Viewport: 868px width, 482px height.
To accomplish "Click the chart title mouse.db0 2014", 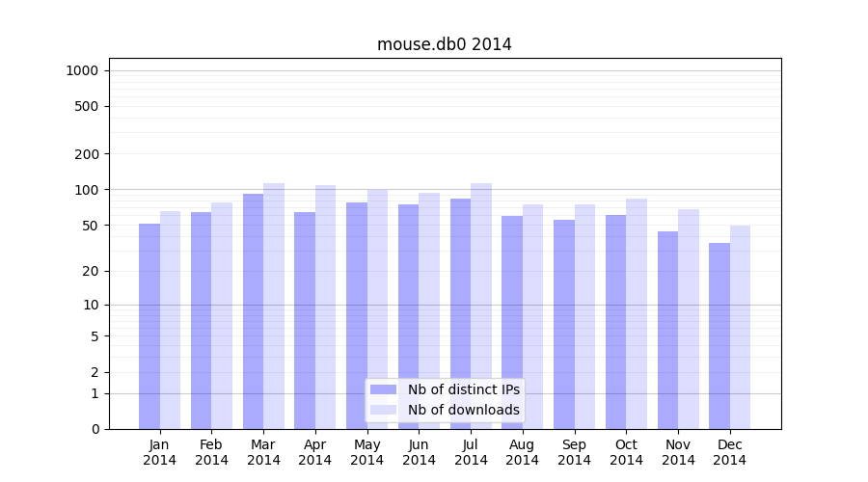I will tap(444, 44).
